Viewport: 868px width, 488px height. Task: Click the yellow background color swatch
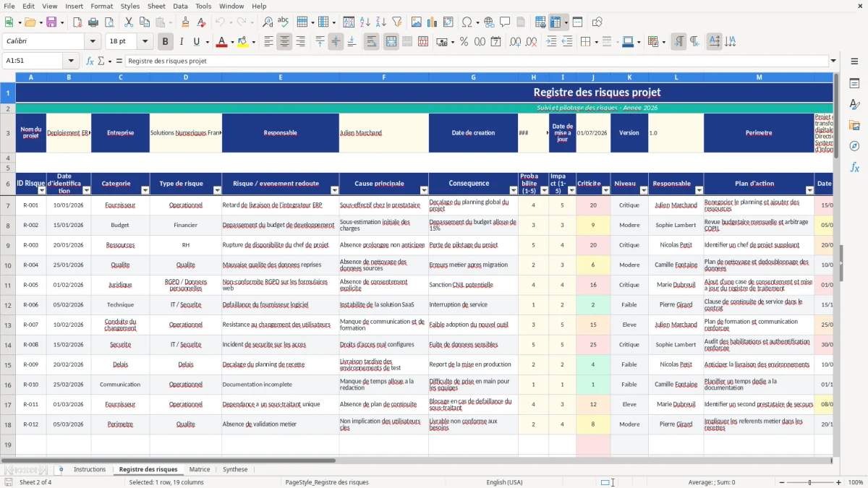[242, 42]
